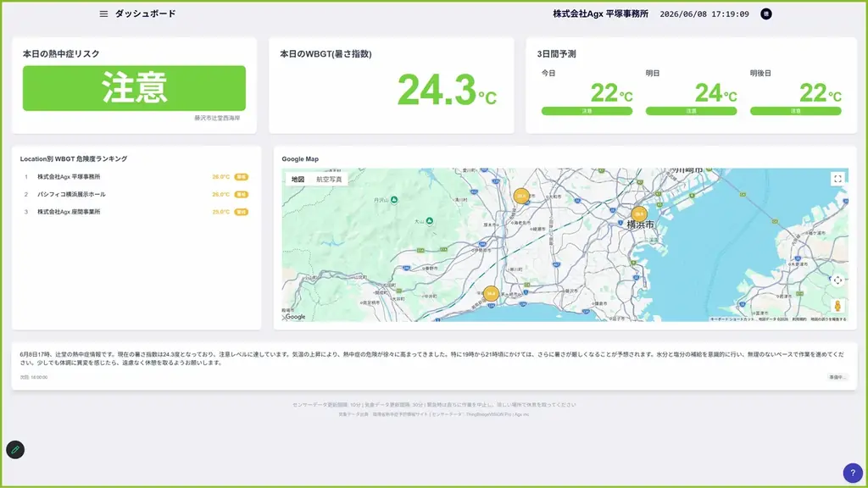Switch the map to 航空写真 view

(329, 180)
